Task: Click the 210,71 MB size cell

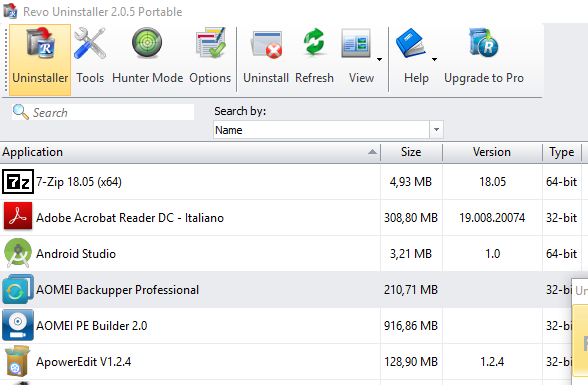Action: click(411, 290)
